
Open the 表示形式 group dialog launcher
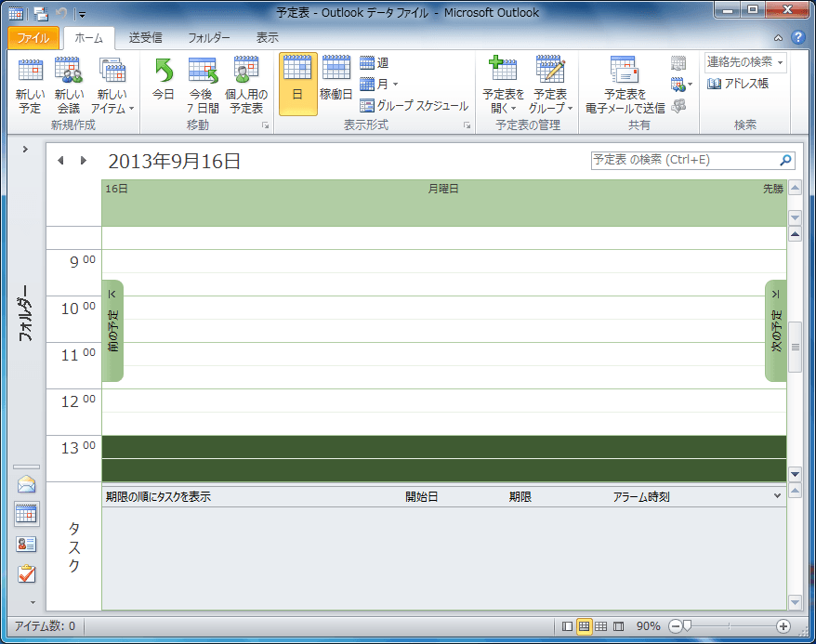pos(467,125)
